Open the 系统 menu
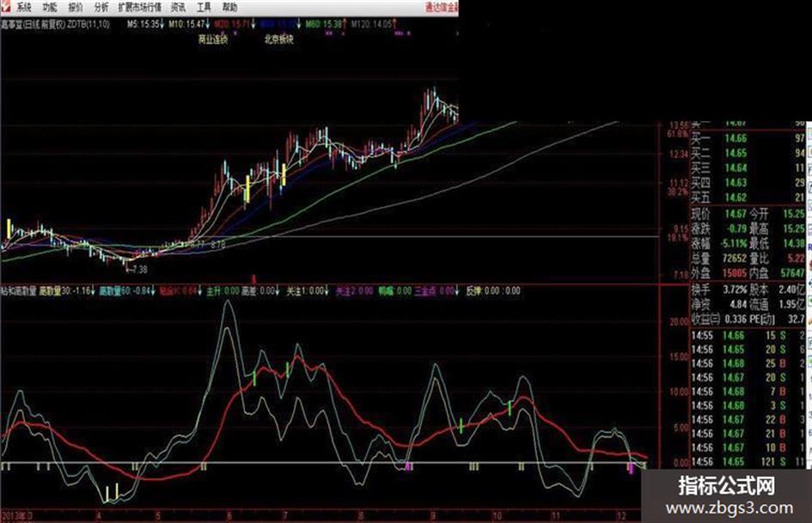The image size is (812, 523). (x=23, y=6)
